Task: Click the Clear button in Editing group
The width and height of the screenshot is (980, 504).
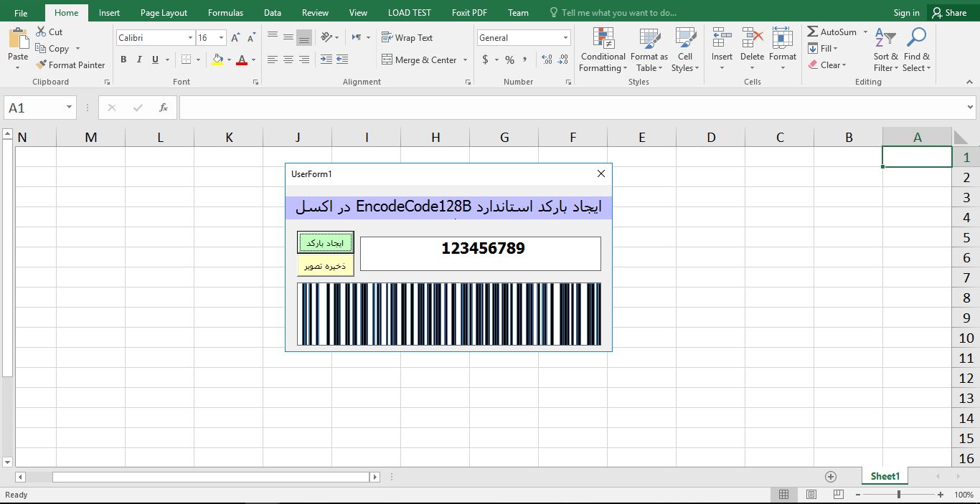Action: 827,65
